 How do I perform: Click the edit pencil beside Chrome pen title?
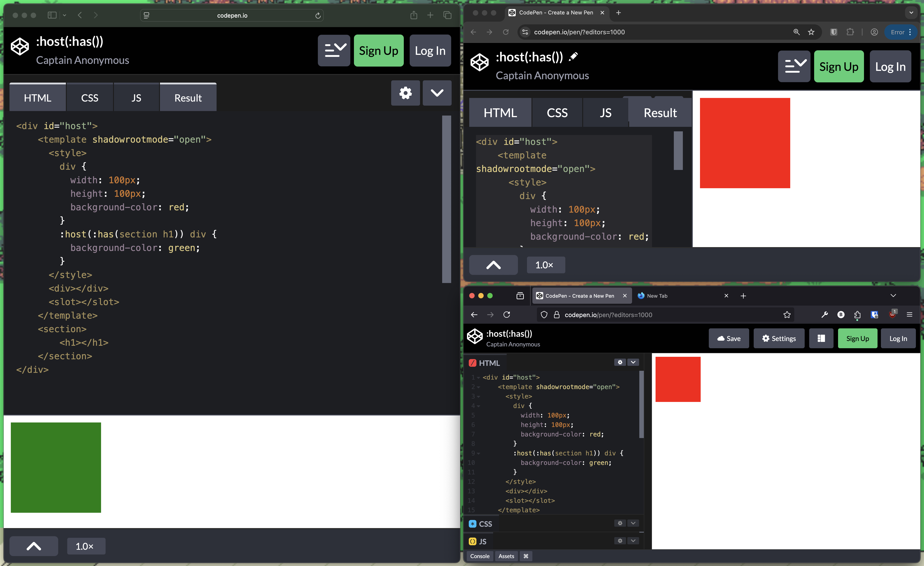pos(573,57)
